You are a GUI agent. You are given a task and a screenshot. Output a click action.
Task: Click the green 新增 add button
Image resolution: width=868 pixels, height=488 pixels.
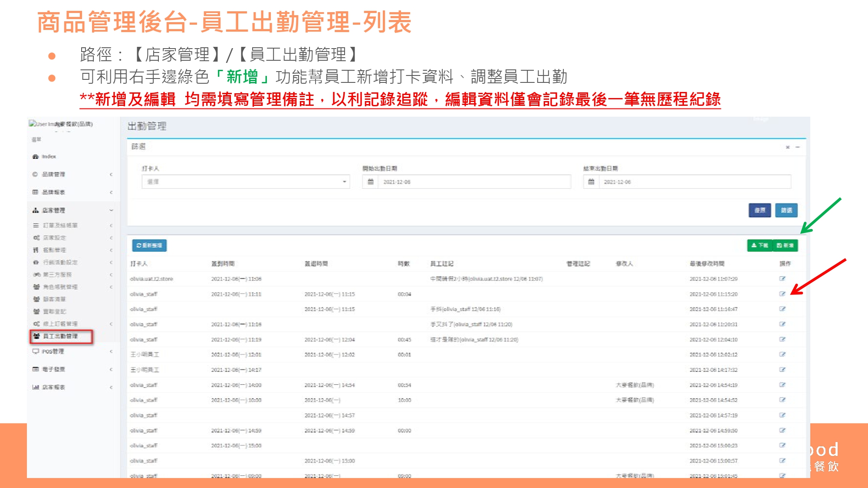(785, 246)
